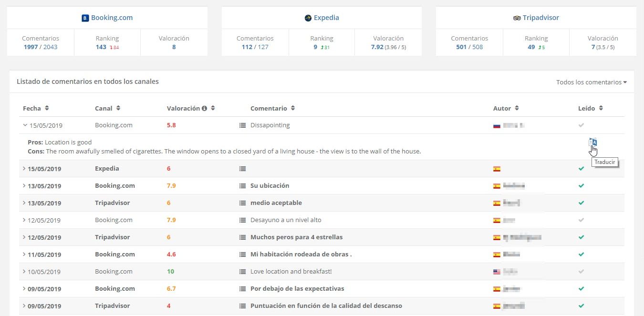Click rating 10 in 10/05/2019 row
Viewport: 644px width, 316px height.
[170, 271]
